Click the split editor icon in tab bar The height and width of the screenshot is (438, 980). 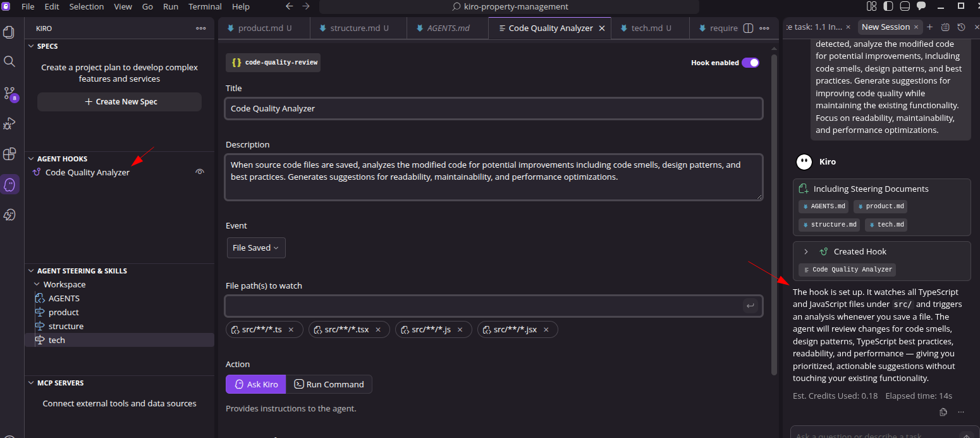point(748,28)
